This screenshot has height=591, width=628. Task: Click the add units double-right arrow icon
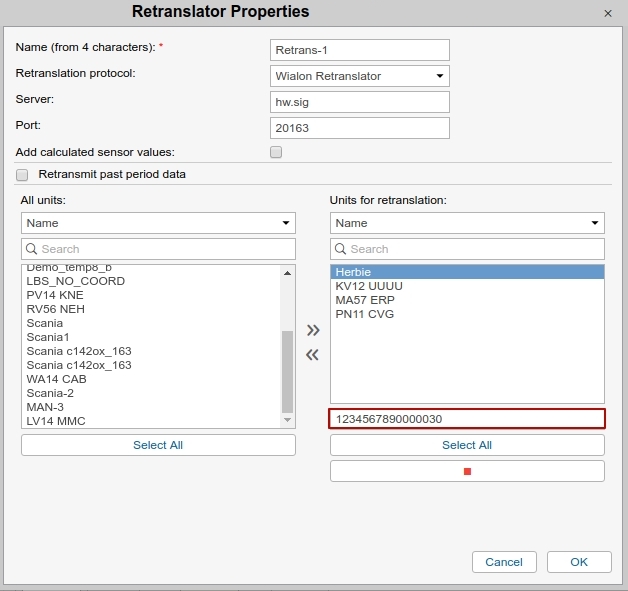click(x=312, y=330)
